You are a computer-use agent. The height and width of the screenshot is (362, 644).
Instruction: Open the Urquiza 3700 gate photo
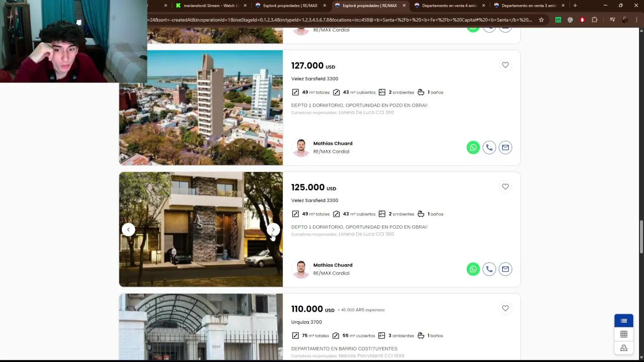201,327
